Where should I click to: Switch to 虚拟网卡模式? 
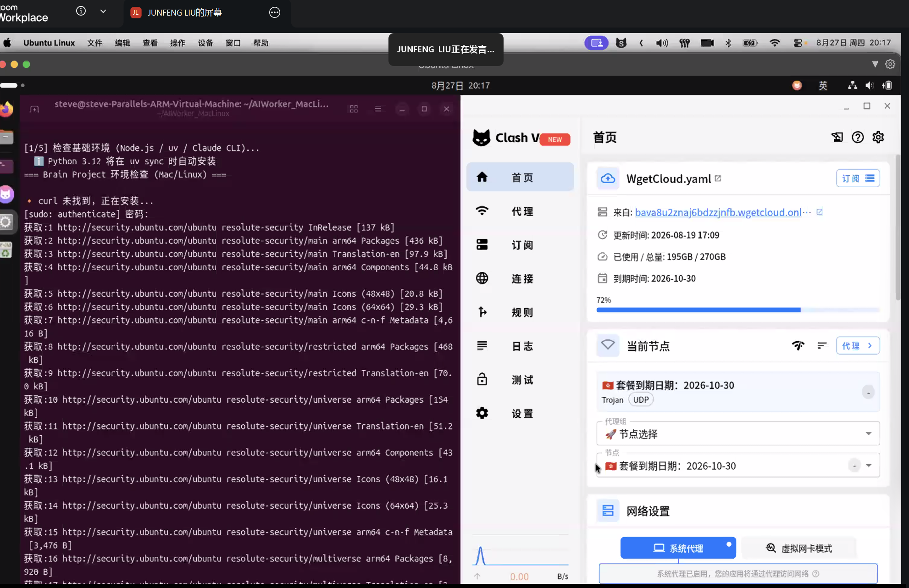pos(798,548)
